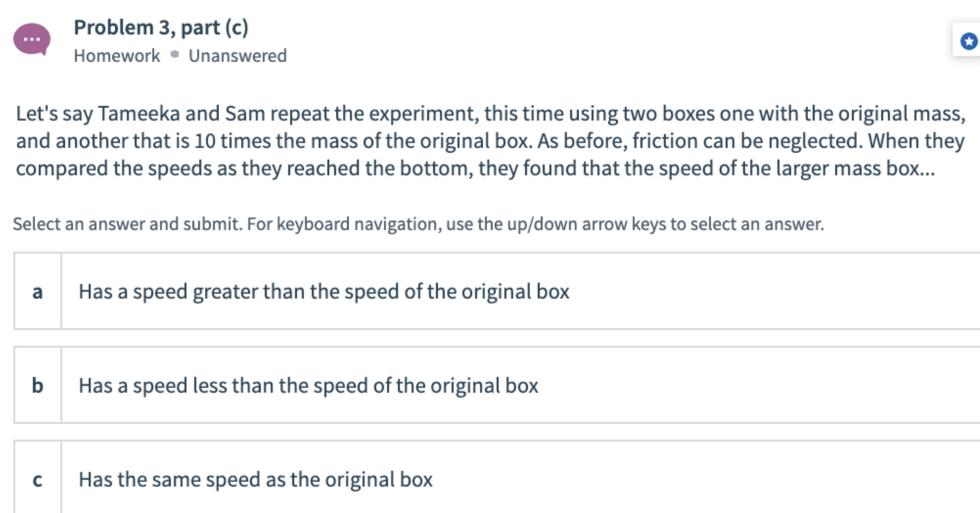Select answer letter a
The height and width of the screenshot is (513, 980).
[x=37, y=291]
